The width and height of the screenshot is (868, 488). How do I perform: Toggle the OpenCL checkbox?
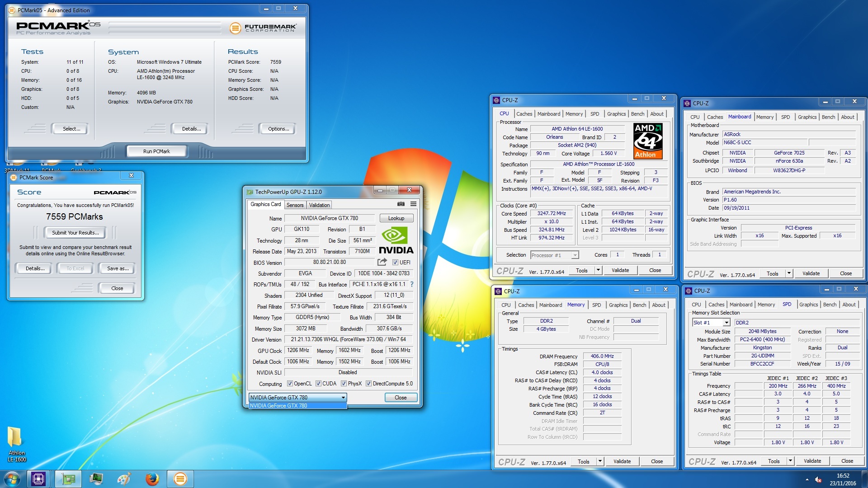point(290,384)
